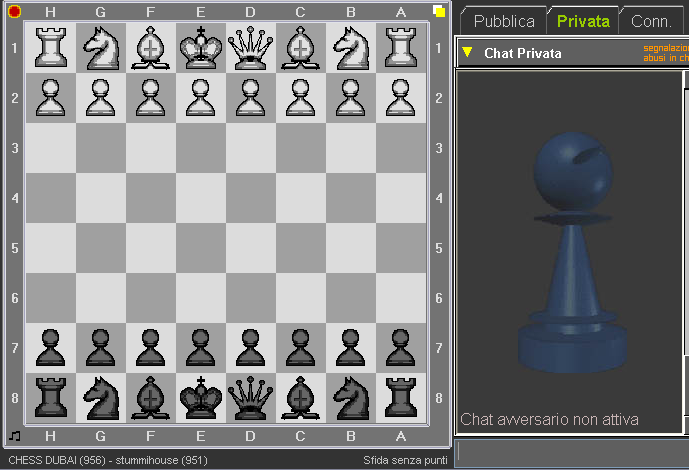Select the white pawn on E2

click(201, 98)
